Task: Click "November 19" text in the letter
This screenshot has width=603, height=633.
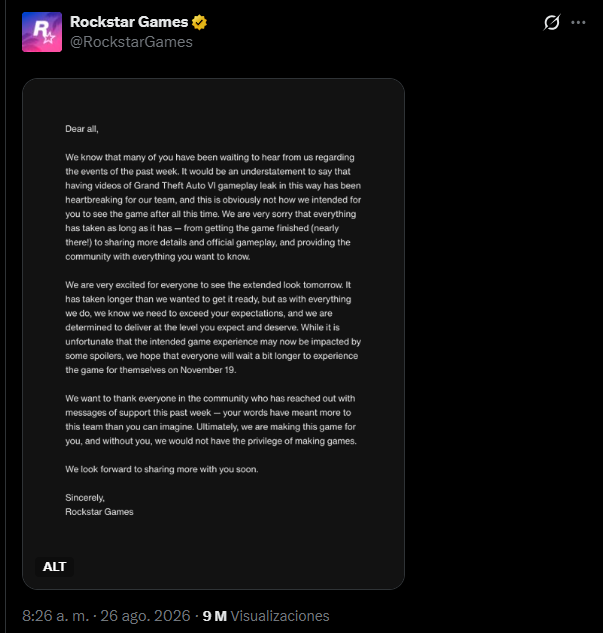Action: 207,370
